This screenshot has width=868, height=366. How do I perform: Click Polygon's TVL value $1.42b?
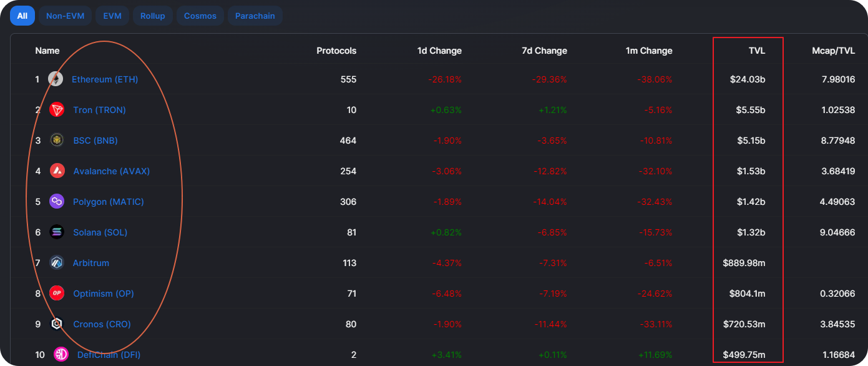[751, 202]
